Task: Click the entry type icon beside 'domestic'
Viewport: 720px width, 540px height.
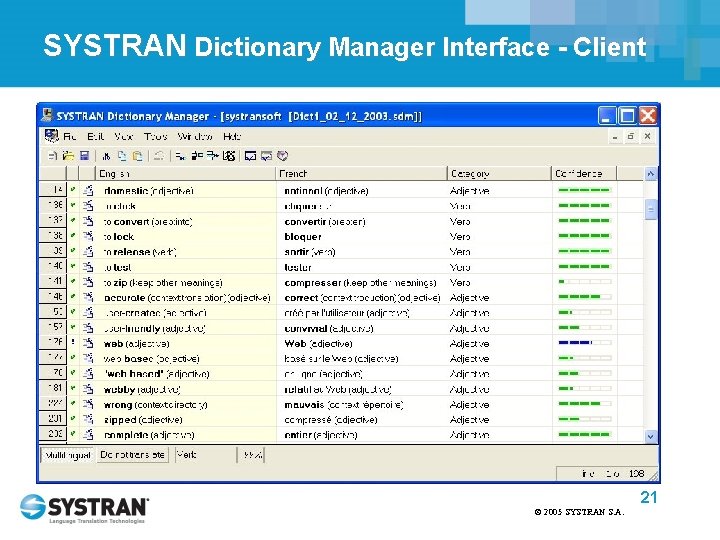Action: pos(88,191)
